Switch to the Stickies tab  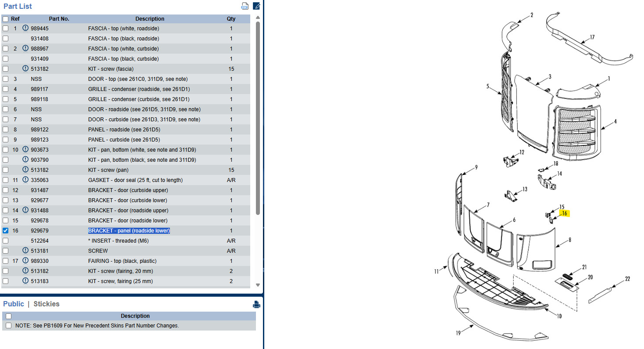click(x=47, y=304)
